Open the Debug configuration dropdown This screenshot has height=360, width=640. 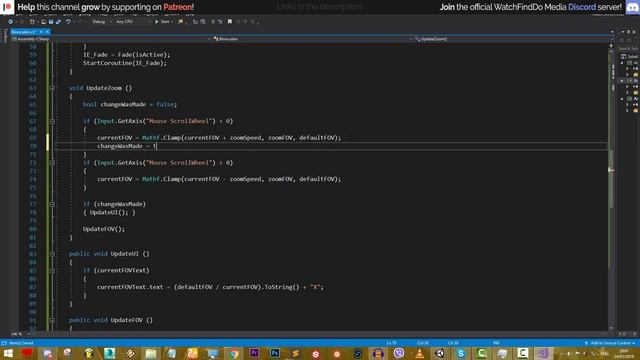(x=101, y=22)
